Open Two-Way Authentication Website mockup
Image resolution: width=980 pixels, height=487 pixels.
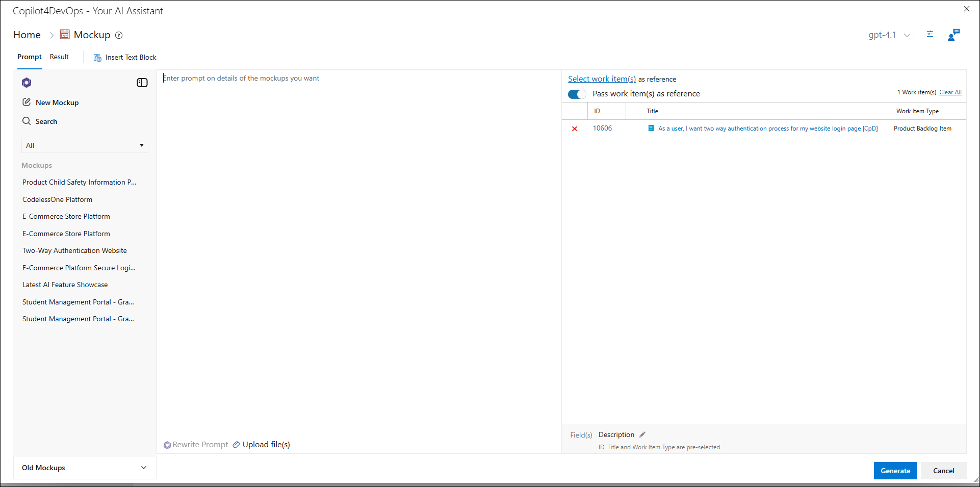coord(74,251)
